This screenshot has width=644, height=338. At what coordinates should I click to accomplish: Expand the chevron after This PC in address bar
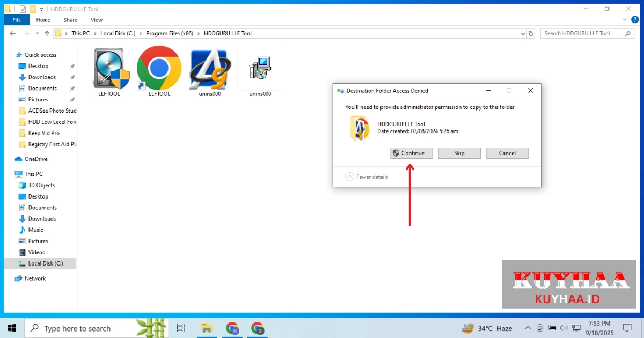(x=95, y=33)
